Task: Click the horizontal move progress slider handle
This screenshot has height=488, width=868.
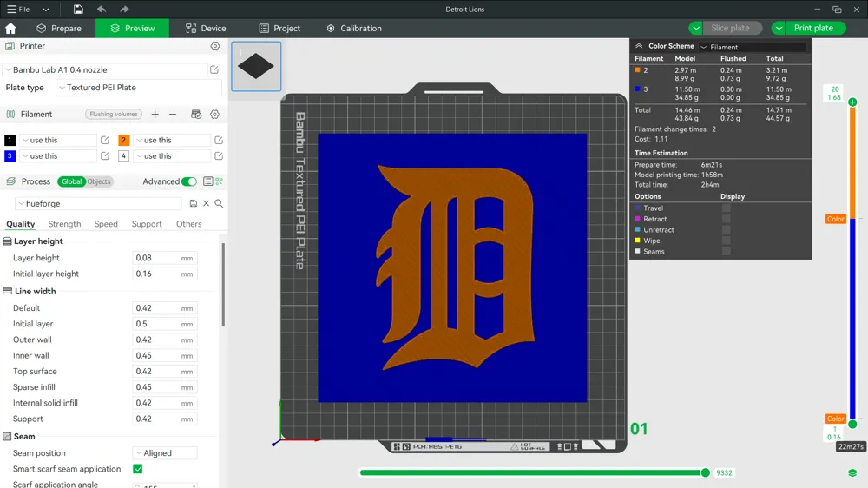Action: click(x=705, y=472)
